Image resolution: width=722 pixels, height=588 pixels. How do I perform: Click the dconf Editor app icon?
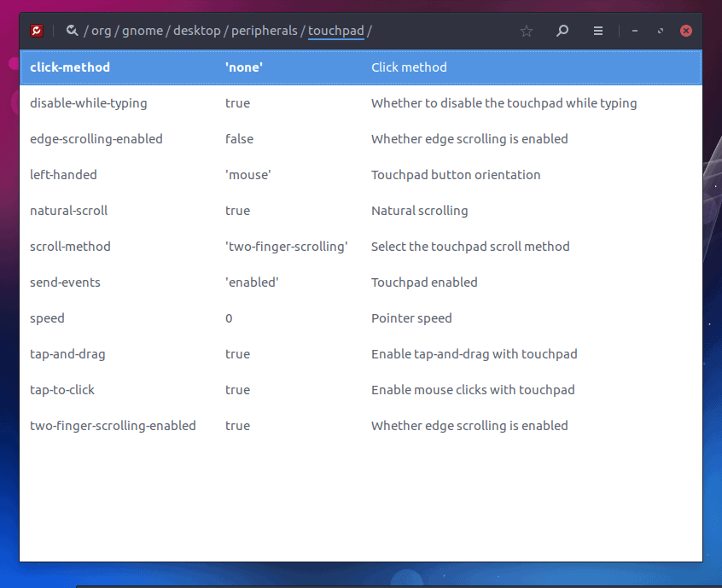pos(37,31)
